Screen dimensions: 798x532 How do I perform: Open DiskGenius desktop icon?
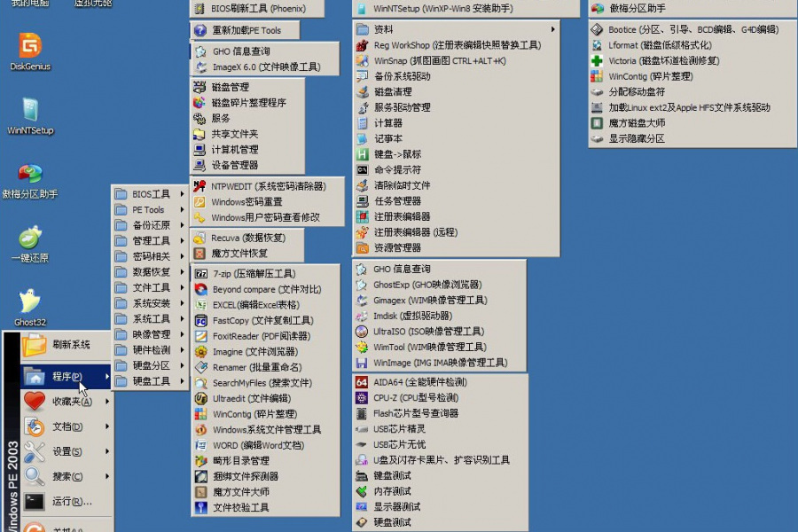click(30, 51)
